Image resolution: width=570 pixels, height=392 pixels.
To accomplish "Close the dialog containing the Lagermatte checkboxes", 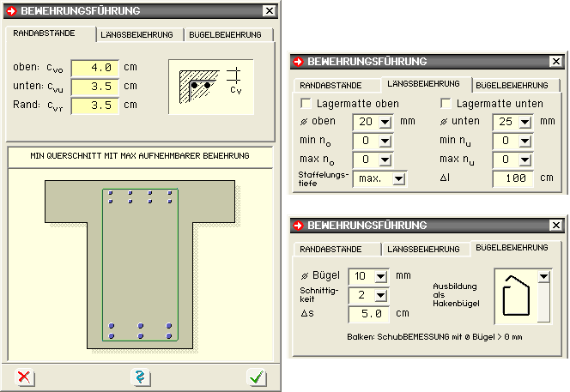I will pyautogui.click(x=558, y=62).
